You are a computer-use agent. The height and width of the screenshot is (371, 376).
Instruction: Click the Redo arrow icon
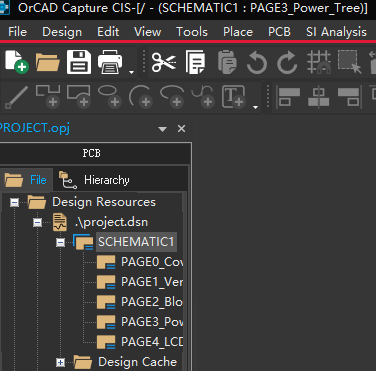tap(287, 62)
